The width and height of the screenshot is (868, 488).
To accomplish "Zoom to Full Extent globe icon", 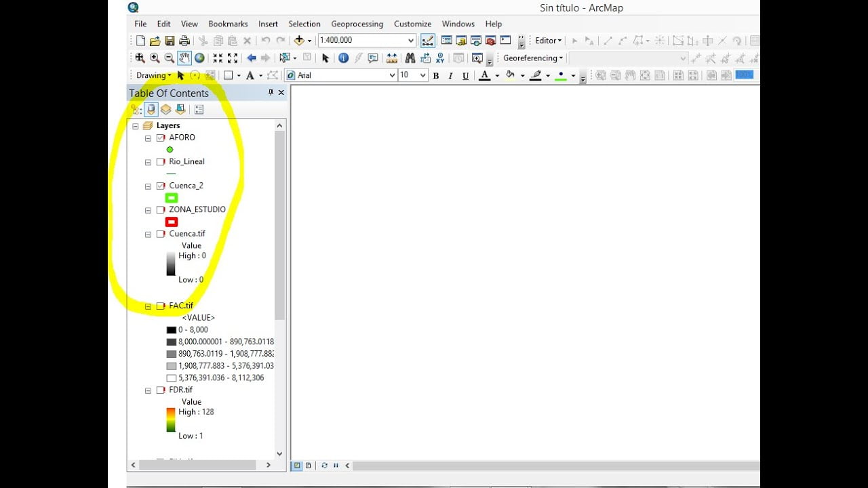I will pyautogui.click(x=199, y=58).
